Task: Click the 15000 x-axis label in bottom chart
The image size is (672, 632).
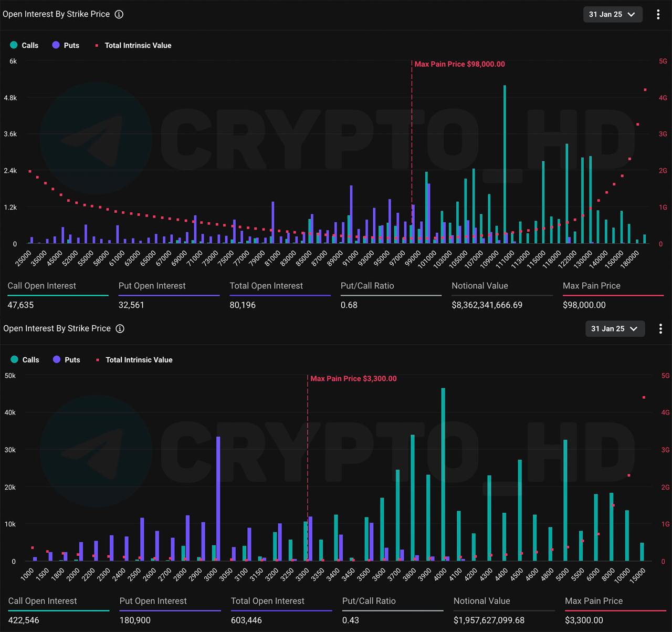Action: click(x=638, y=574)
